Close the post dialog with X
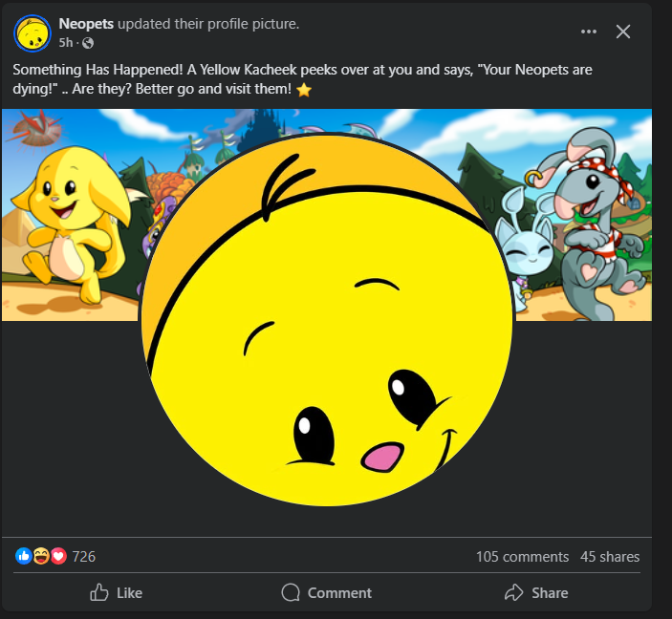This screenshot has height=619, width=672. [x=623, y=32]
